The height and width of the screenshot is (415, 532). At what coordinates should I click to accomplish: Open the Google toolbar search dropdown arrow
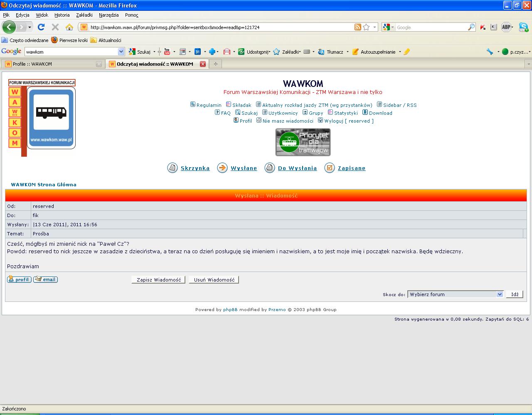pyautogui.click(x=121, y=52)
